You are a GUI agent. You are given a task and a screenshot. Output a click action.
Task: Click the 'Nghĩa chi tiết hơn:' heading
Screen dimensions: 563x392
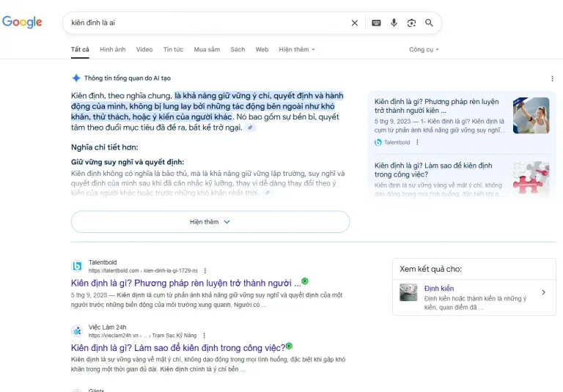click(x=105, y=147)
